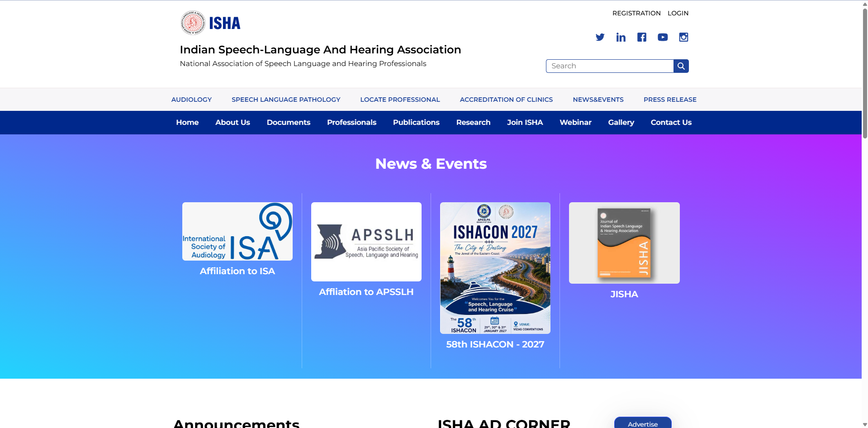This screenshot has height=428, width=868.
Task: Open 58th ISHACON - 2027 link
Action: pos(495,344)
